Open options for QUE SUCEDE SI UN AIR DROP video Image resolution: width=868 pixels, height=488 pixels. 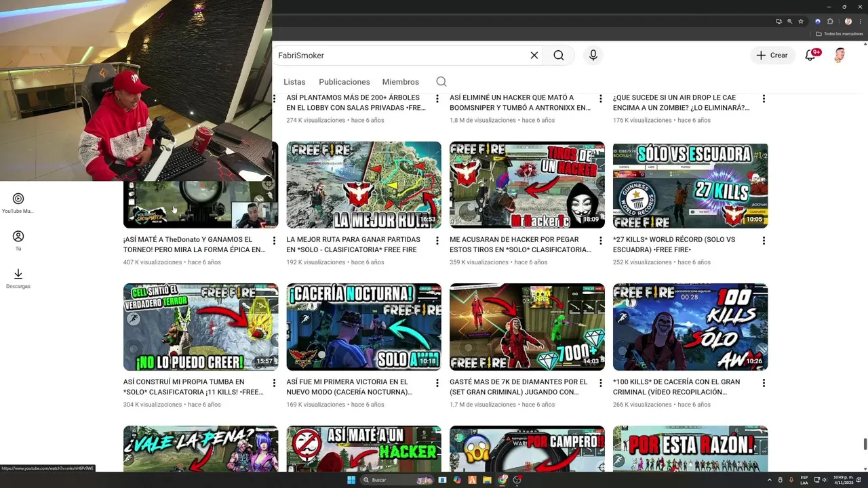coord(764,99)
